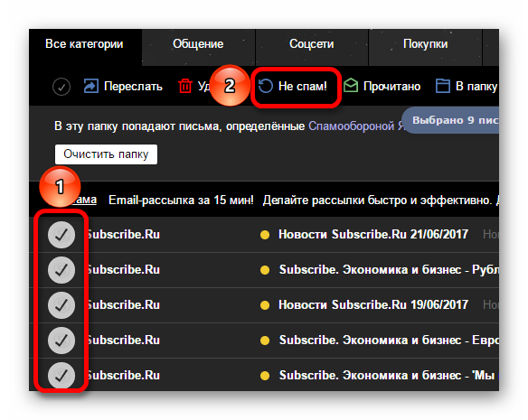Click the Переслать label
Image resolution: width=528 pixels, height=420 pixels.
(x=133, y=87)
